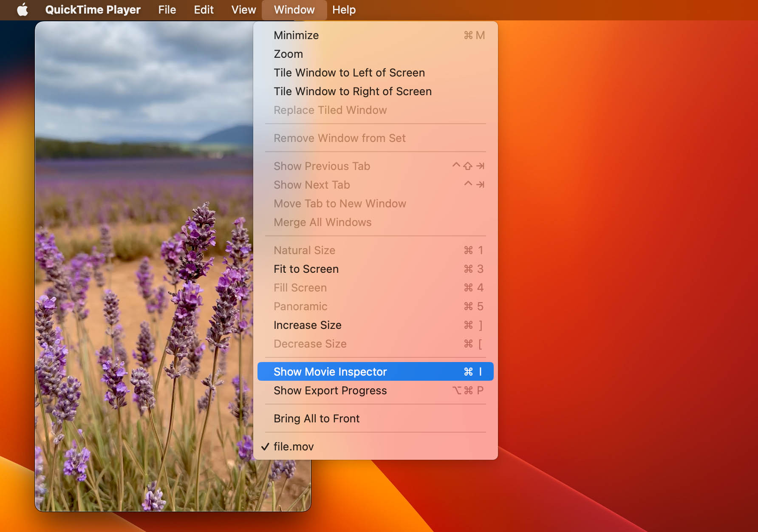Select Bring All to Front
Viewport: 758px width, 532px height.
pos(375,419)
